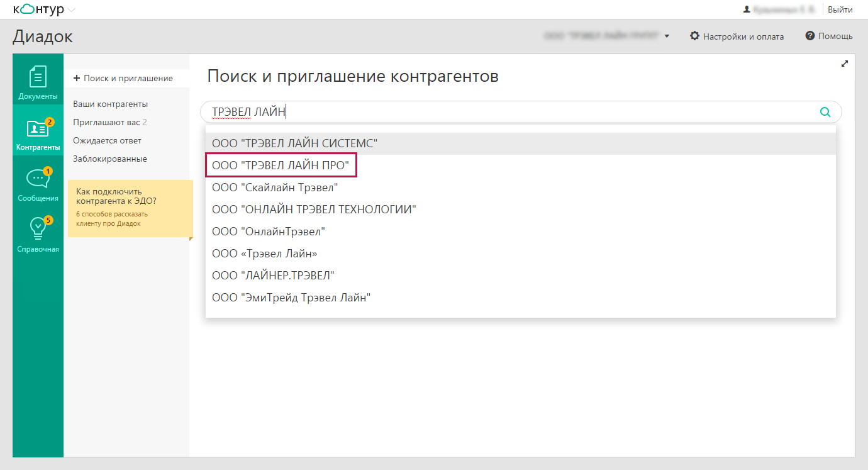Screen dimensions: 868x470
Task: Click the Настройки и оплата gear icon
Action: (x=694, y=36)
